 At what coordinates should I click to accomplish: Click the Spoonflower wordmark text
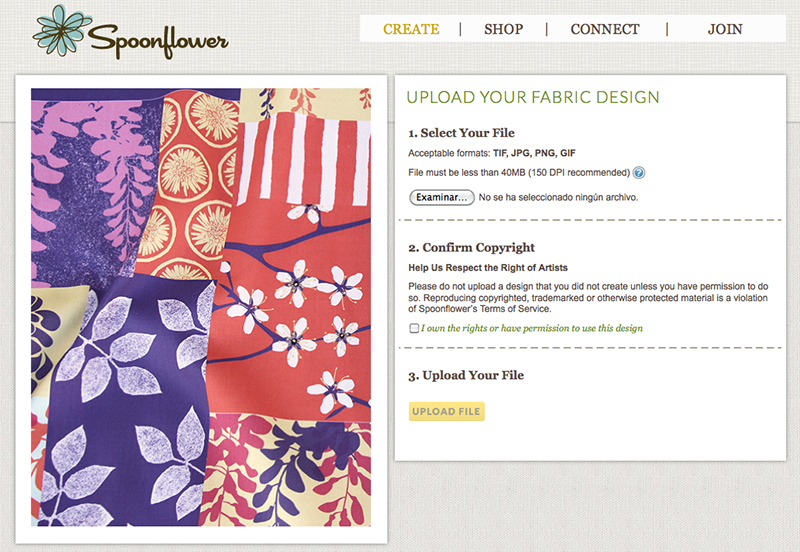click(158, 40)
